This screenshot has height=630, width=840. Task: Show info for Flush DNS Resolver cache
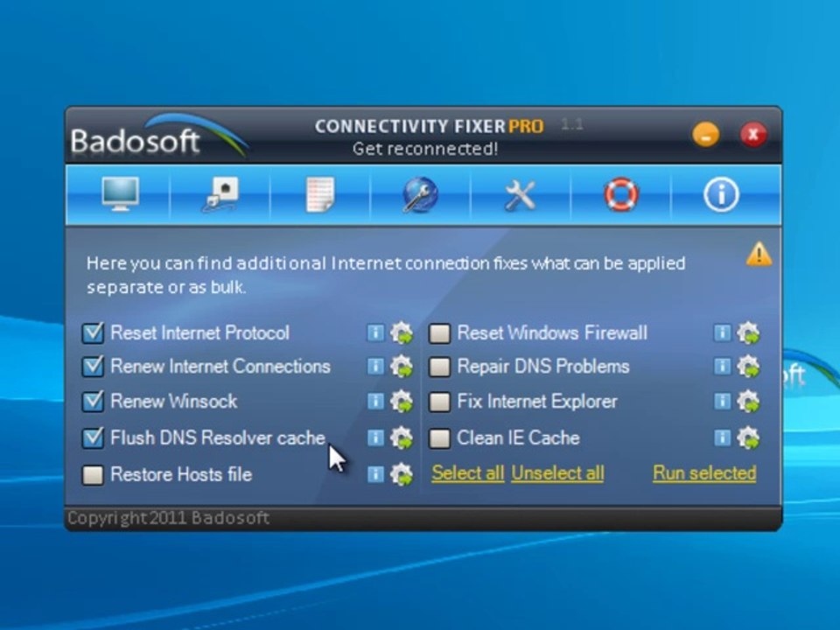click(x=375, y=437)
